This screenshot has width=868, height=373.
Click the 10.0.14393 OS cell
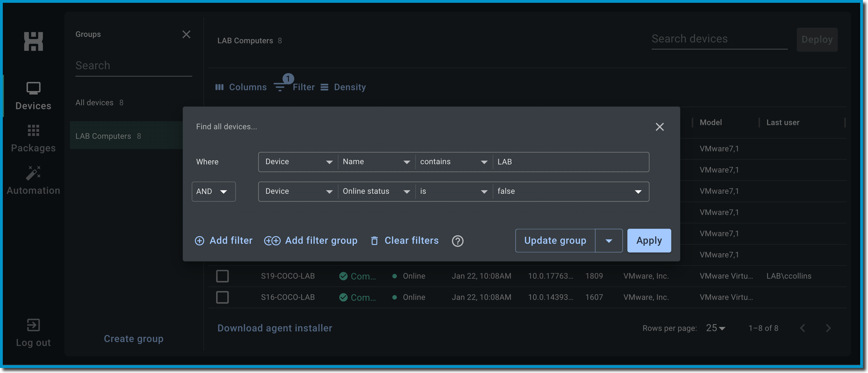tap(551, 297)
